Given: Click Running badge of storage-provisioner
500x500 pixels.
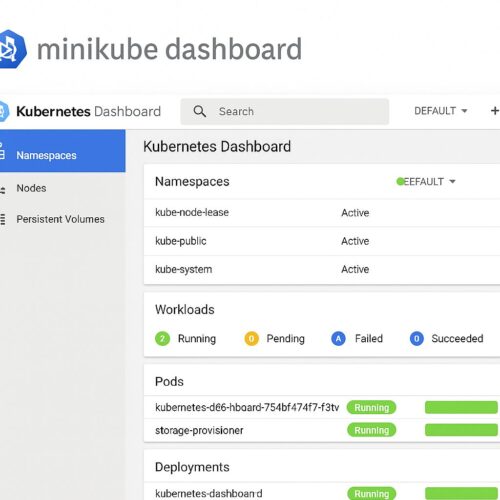Looking at the screenshot, I should click(x=372, y=430).
